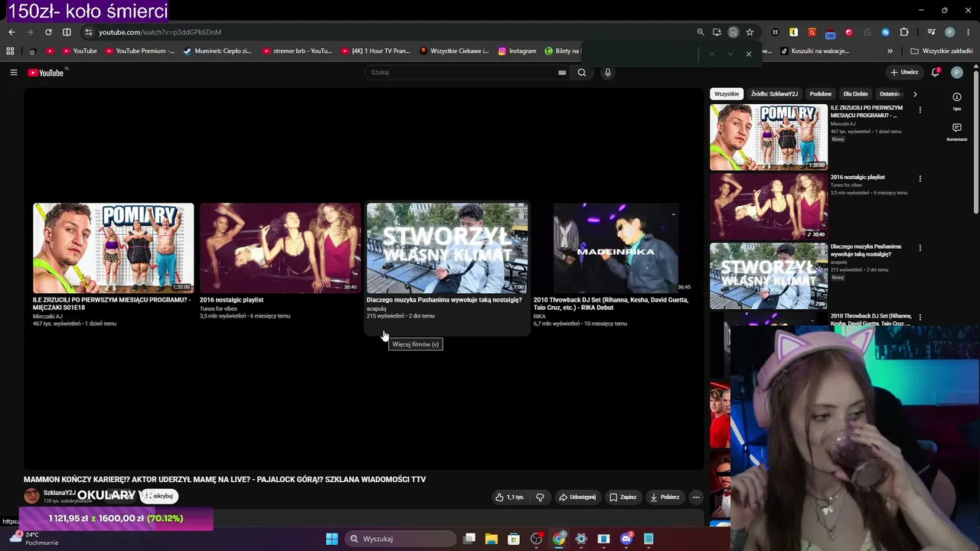Open options for sidebar 2016 nostalgic playlist
This screenshot has height=551, width=980.
pyautogui.click(x=920, y=178)
